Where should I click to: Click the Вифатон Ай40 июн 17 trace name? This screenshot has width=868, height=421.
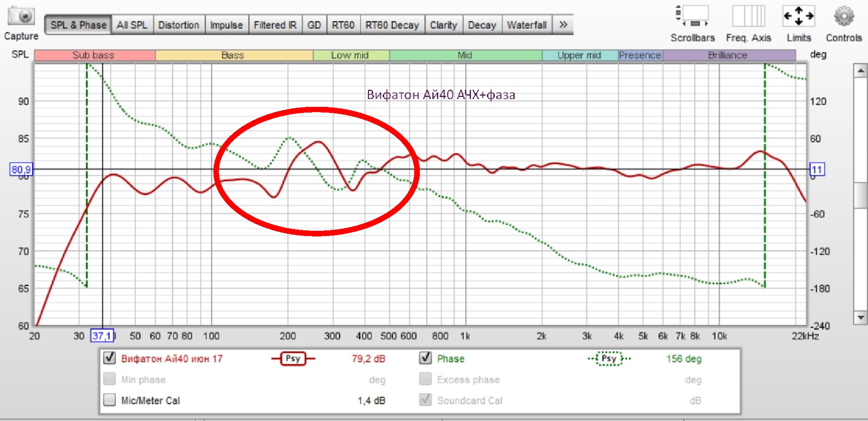tap(172, 359)
